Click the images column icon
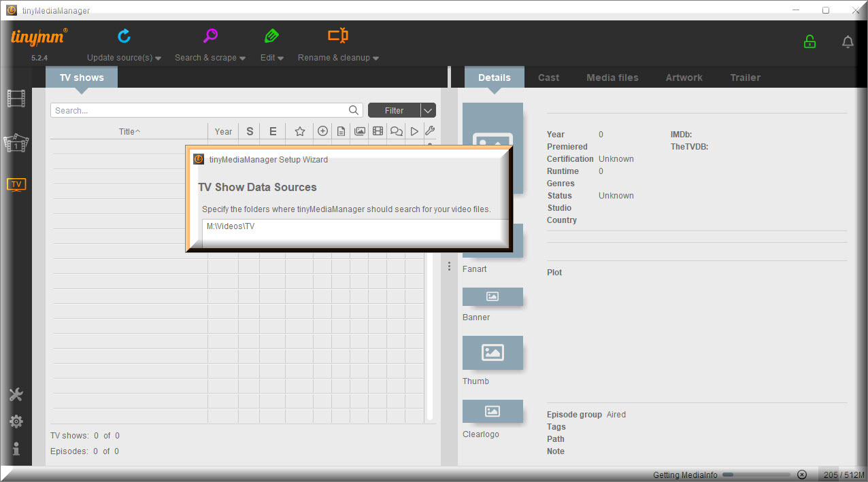 coord(360,132)
